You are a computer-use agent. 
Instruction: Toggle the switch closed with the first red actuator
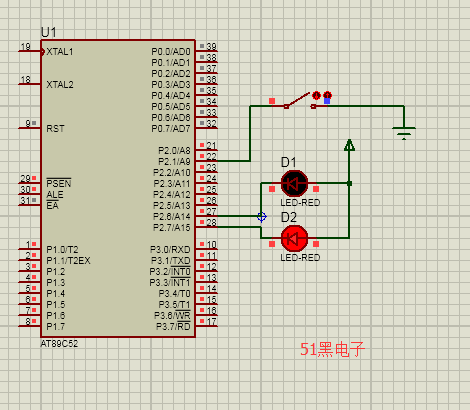[316, 96]
